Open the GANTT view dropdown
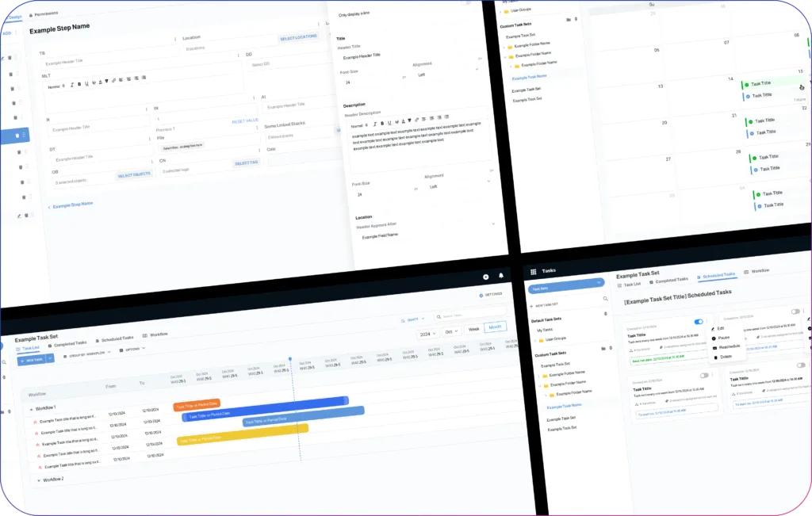 tap(412, 320)
